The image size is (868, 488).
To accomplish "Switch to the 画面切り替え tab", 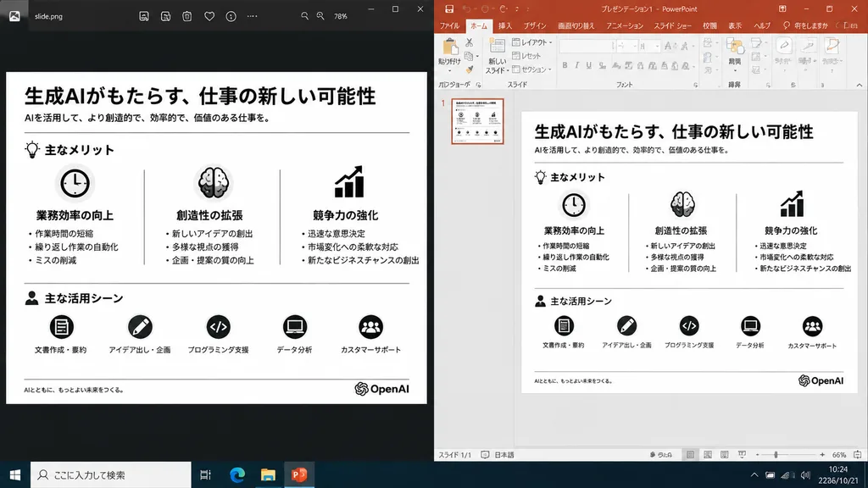I will tap(576, 26).
